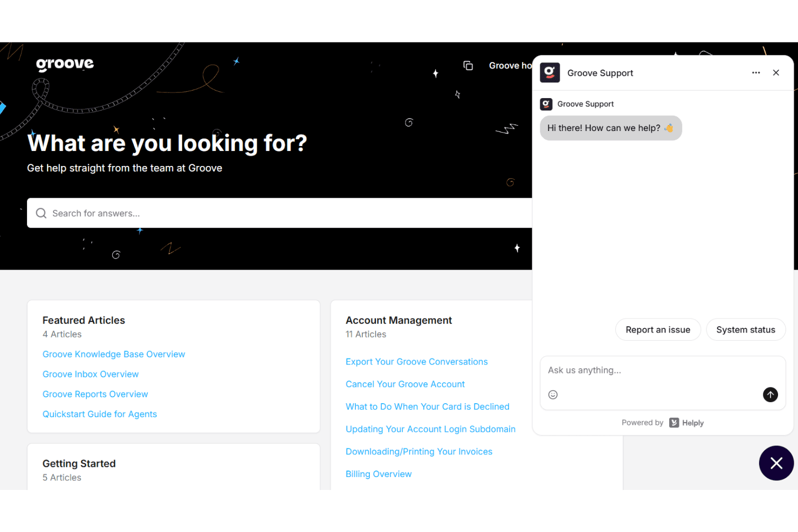Click small Groove Support avatar above message

pyautogui.click(x=546, y=104)
